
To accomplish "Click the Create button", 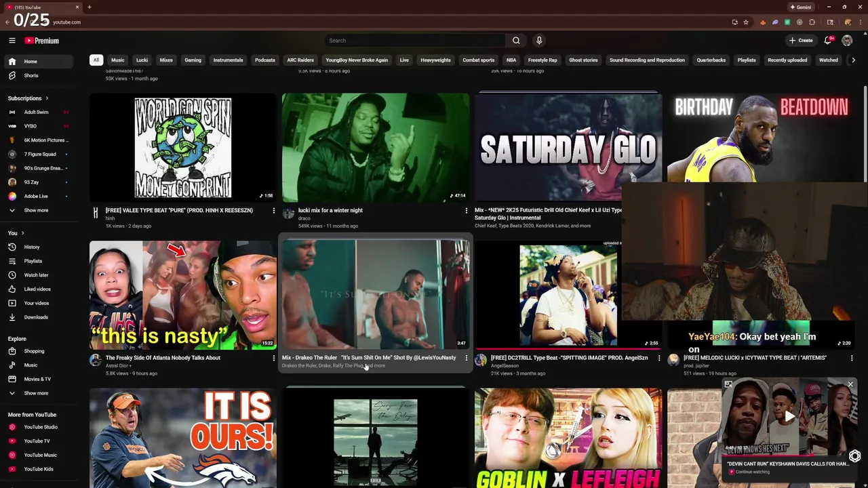I will (x=801, y=41).
